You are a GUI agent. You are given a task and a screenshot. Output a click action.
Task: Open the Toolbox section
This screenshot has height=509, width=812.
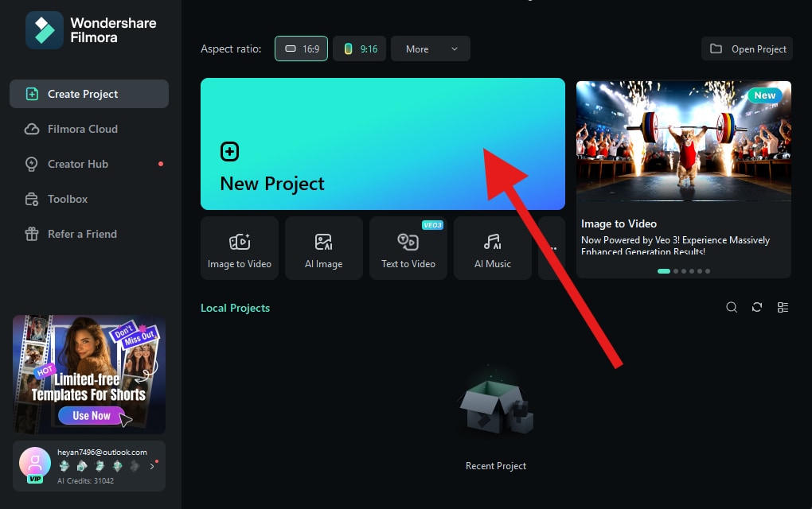click(x=89, y=199)
